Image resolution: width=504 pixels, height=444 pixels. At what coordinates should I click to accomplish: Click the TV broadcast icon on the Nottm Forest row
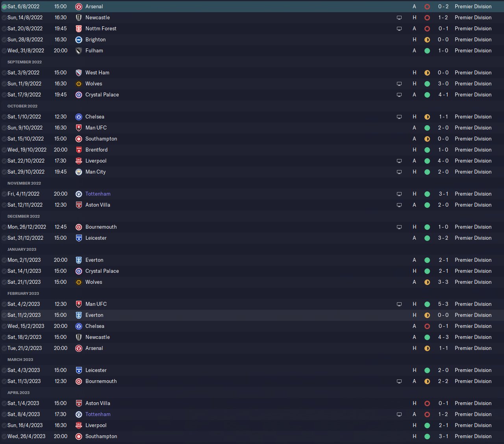pos(399,29)
